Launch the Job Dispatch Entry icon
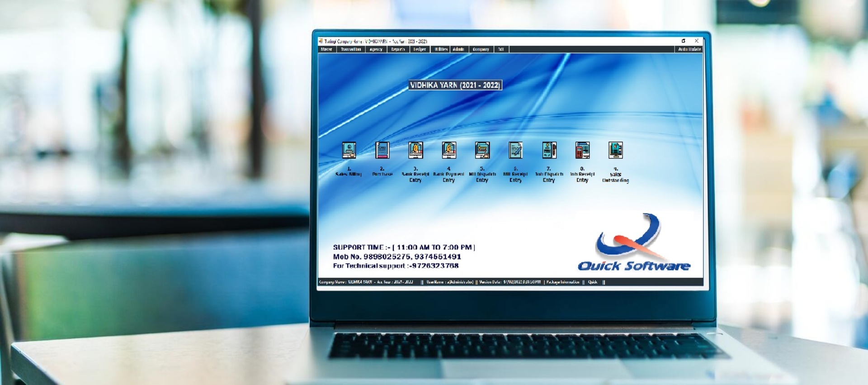868x385 pixels. [x=549, y=150]
